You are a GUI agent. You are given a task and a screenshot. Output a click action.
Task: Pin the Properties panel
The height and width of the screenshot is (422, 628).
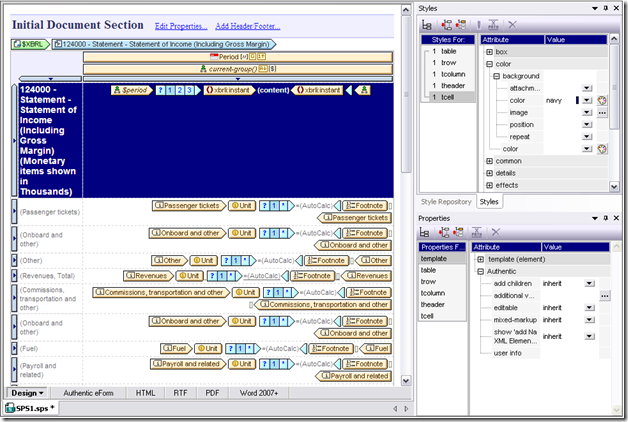coord(606,218)
